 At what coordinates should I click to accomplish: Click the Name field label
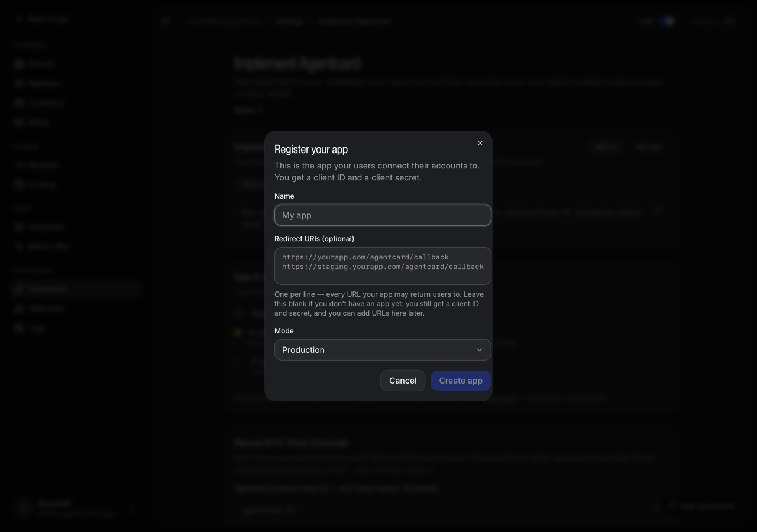click(284, 196)
